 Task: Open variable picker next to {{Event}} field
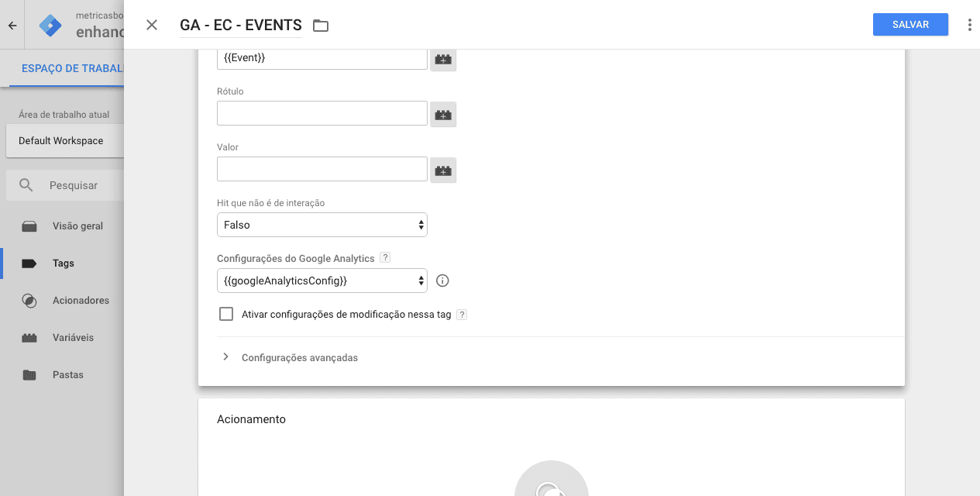(442, 58)
